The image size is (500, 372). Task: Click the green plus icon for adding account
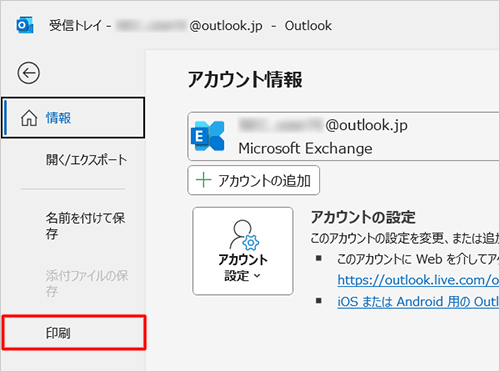[203, 180]
